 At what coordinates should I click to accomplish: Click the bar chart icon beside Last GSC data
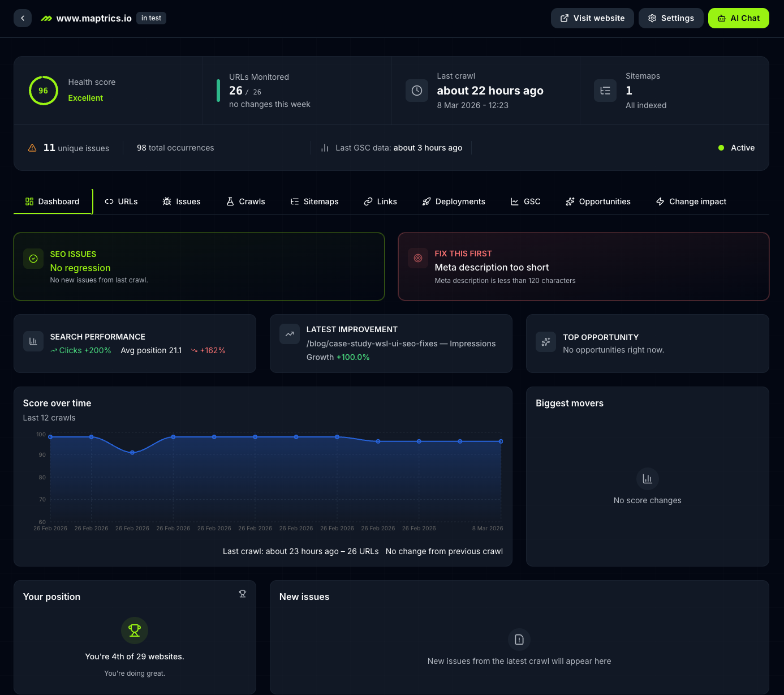(x=325, y=148)
